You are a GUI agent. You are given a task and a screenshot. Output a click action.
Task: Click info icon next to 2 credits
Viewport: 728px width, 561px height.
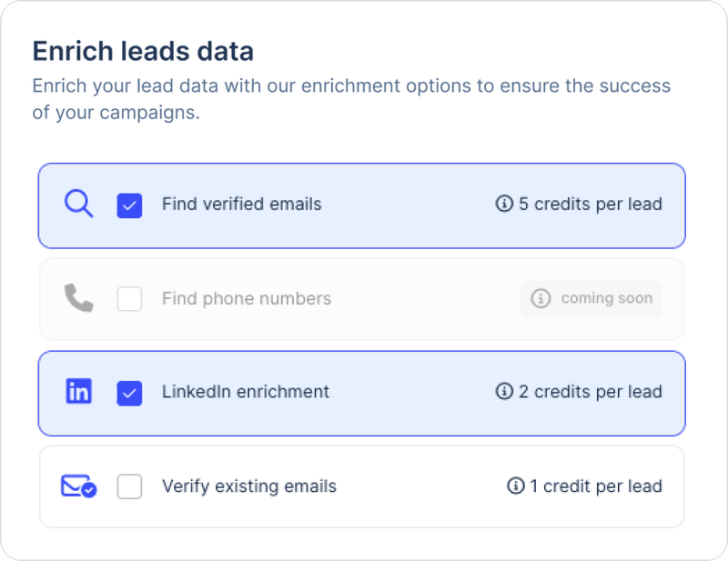(x=504, y=392)
